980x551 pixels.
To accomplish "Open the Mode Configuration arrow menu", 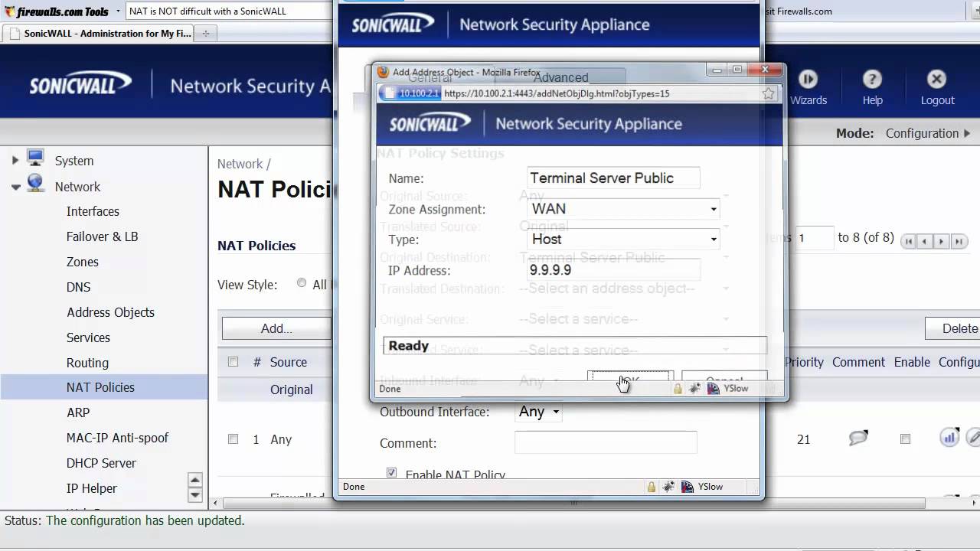I will pos(968,133).
